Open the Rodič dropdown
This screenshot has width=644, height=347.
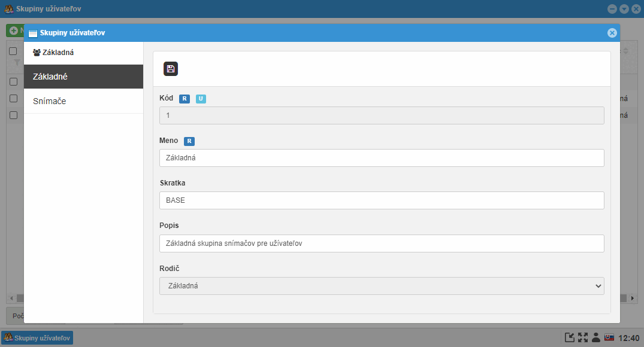(x=382, y=286)
